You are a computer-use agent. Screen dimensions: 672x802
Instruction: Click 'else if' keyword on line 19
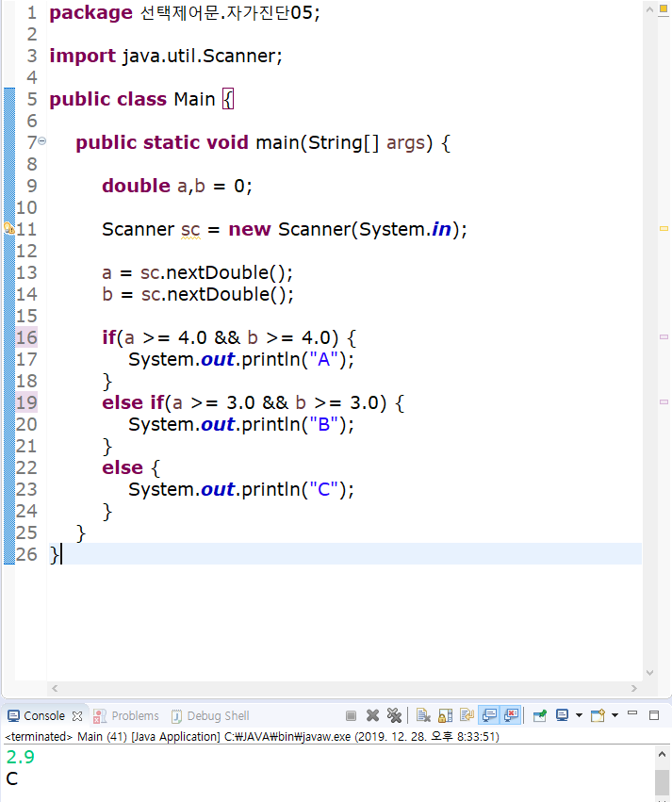pyautogui.click(x=133, y=403)
